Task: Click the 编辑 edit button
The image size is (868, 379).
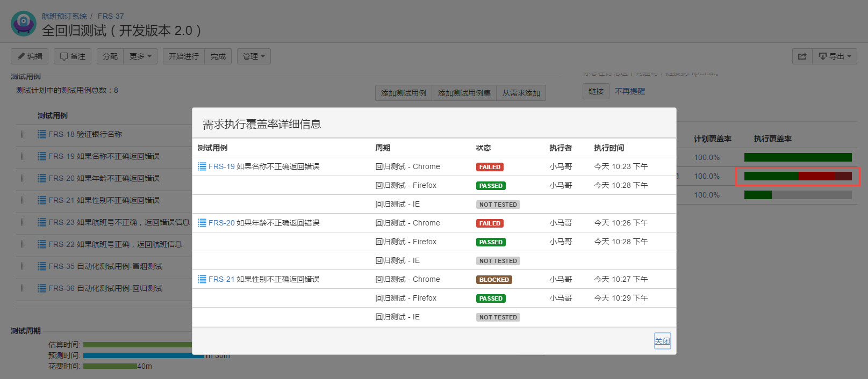Action: click(30, 56)
